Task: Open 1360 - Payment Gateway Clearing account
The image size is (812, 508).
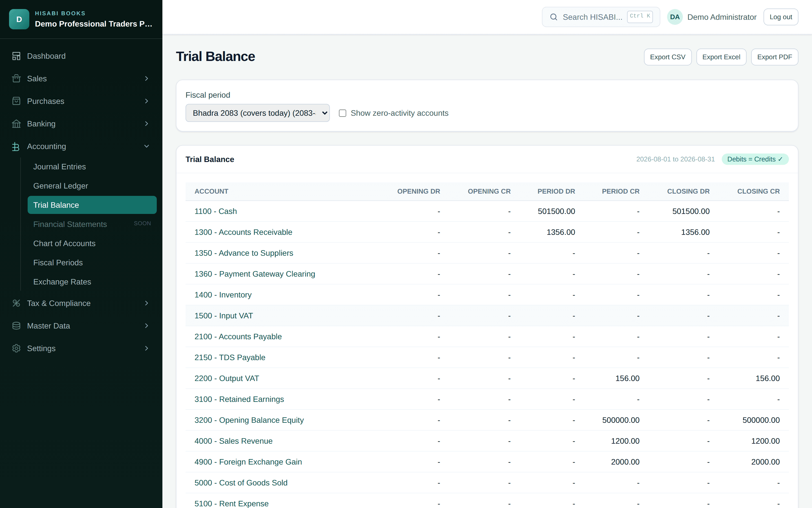Action: (x=255, y=274)
